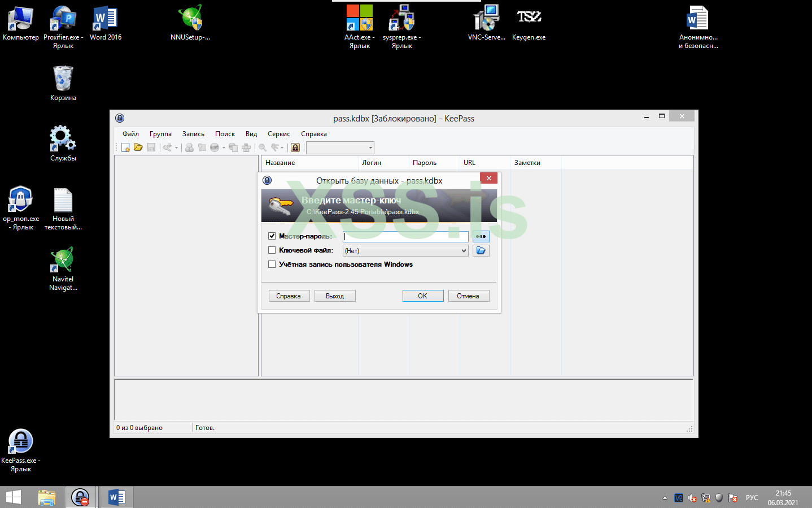Click the Find magnifier icon in toolbar
Image resolution: width=812 pixels, height=508 pixels.
coord(263,147)
